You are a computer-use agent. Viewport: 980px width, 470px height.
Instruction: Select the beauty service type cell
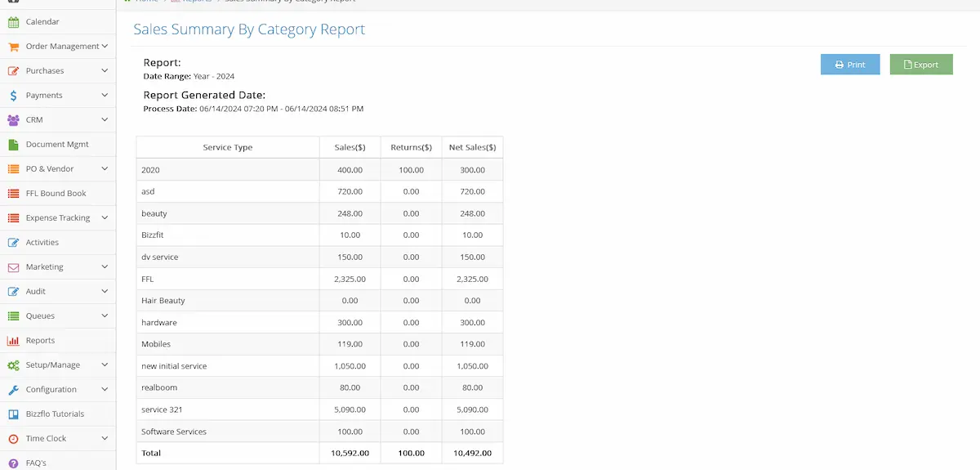tap(228, 213)
